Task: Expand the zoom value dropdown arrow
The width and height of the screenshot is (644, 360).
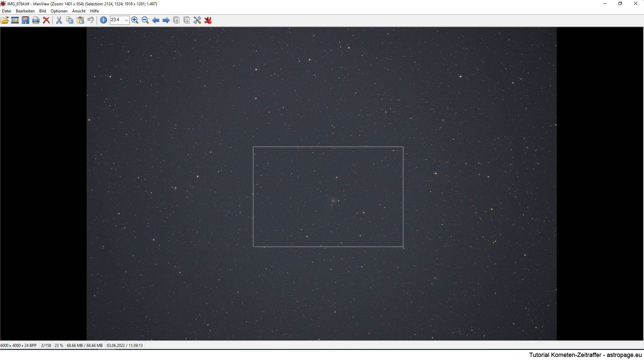Action: pyautogui.click(x=126, y=20)
